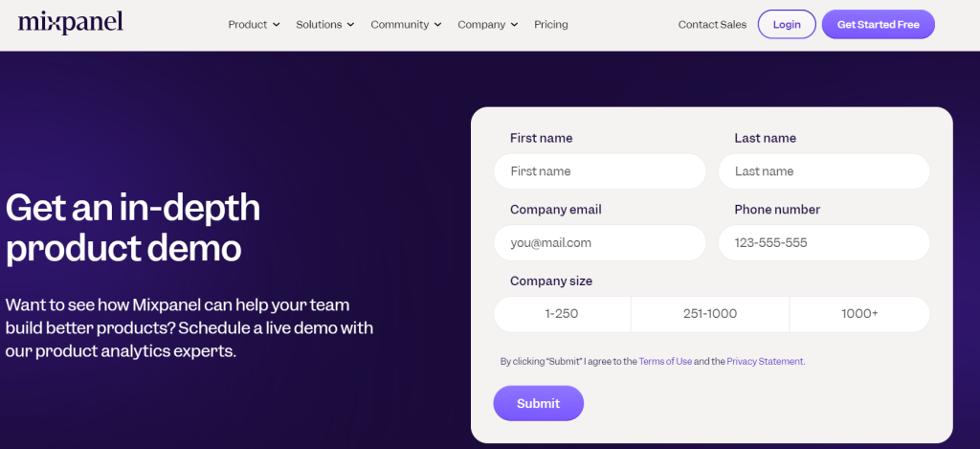Focus the First name input field
The height and width of the screenshot is (449, 980).
point(599,171)
